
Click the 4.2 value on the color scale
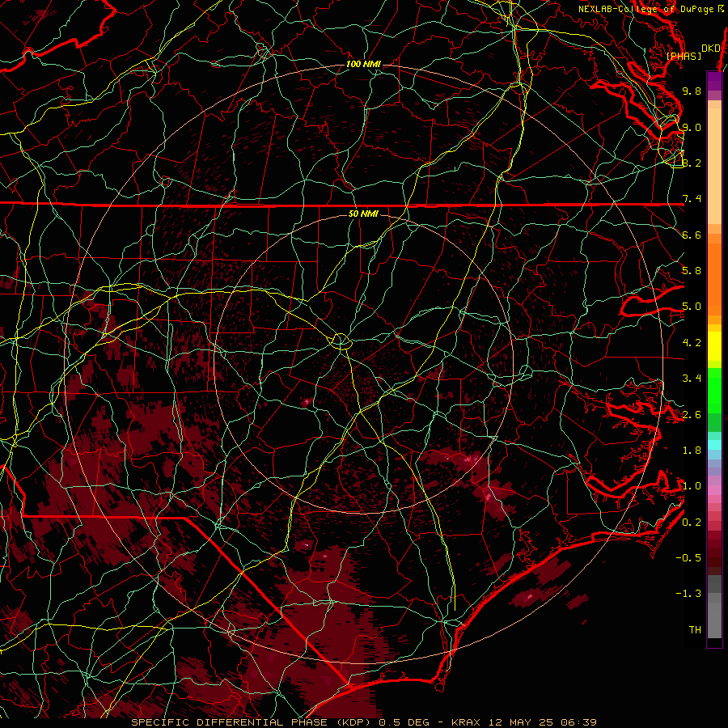[x=692, y=343]
